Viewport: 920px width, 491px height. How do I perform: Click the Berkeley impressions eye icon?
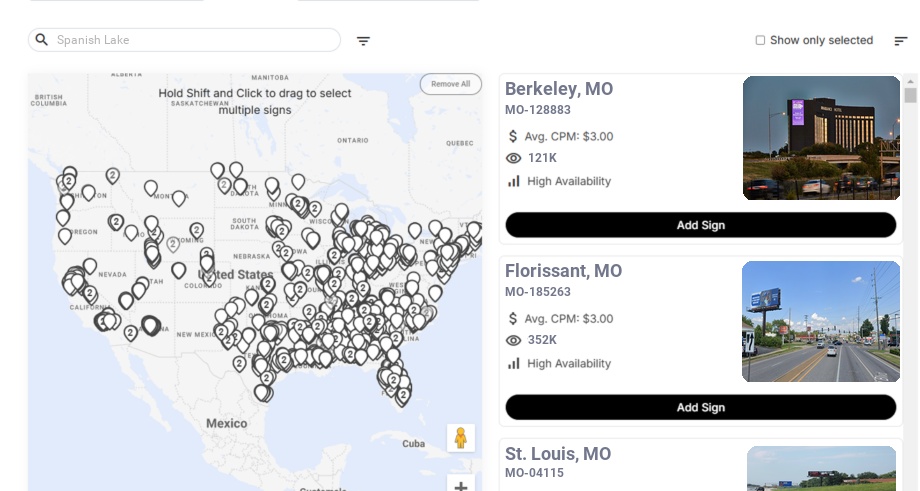coord(514,158)
